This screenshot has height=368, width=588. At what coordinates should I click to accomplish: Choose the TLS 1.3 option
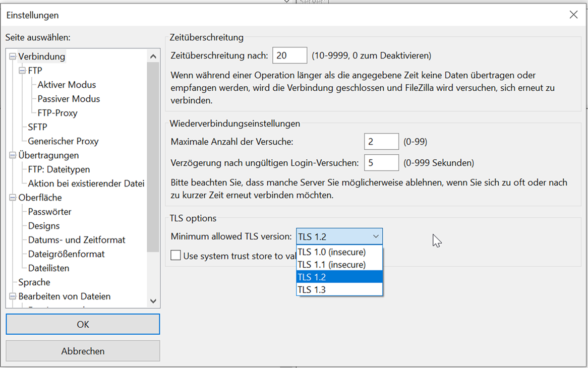[x=339, y=289]
